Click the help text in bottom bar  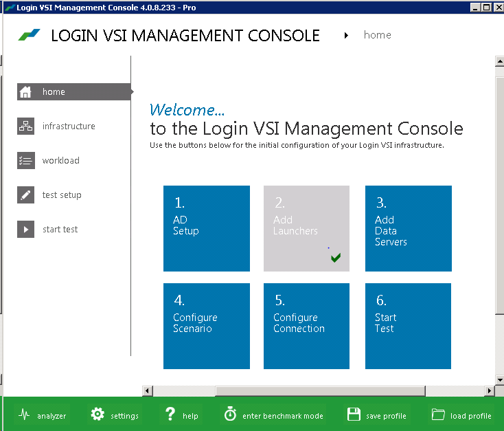pos(190,416)
